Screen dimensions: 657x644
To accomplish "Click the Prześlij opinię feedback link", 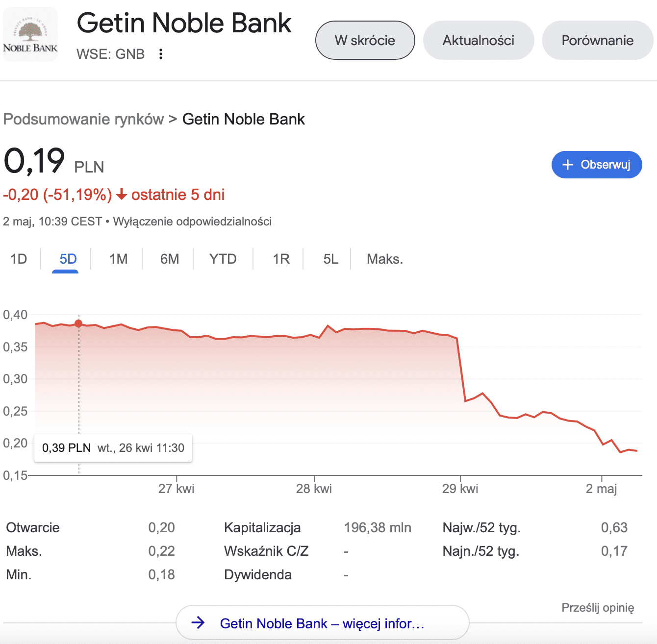I will click(x=597, y=608).
